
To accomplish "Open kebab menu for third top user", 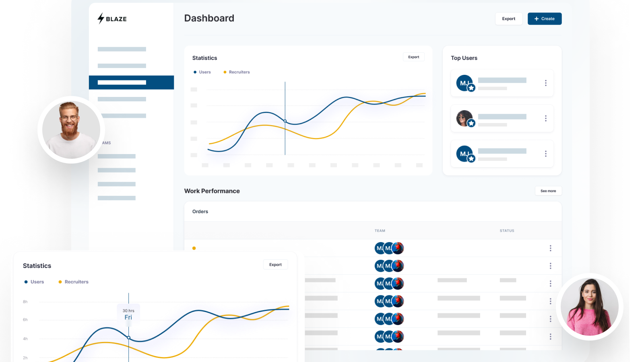I will (546, 154).
